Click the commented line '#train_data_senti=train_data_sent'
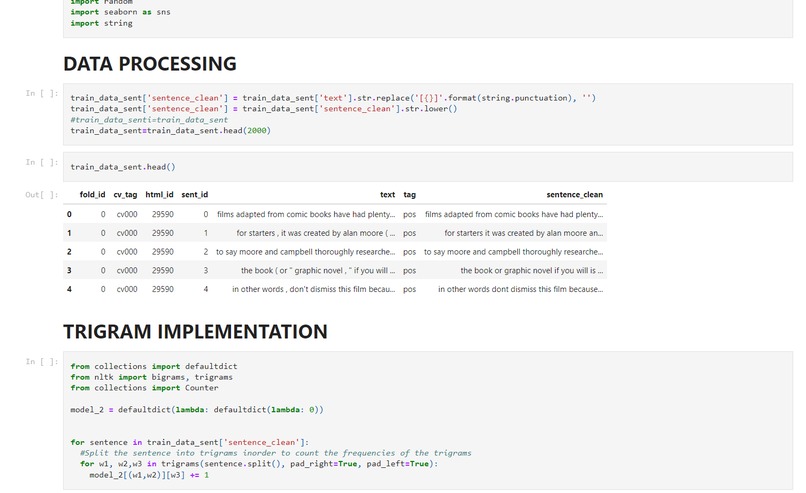 coord(149,120)
